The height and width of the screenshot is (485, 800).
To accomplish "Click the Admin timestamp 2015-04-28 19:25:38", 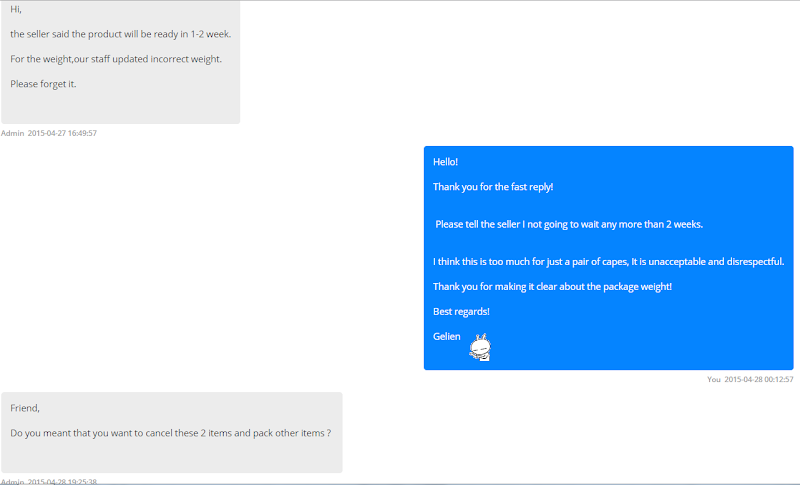I will pos(48,481).
